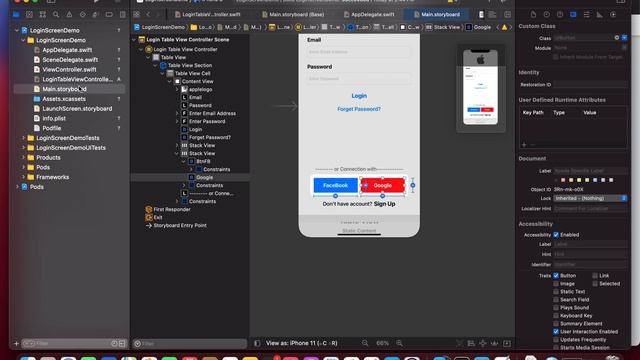Click Stack View in the jump bar
The image size is (640, 360).
point(442,27)
